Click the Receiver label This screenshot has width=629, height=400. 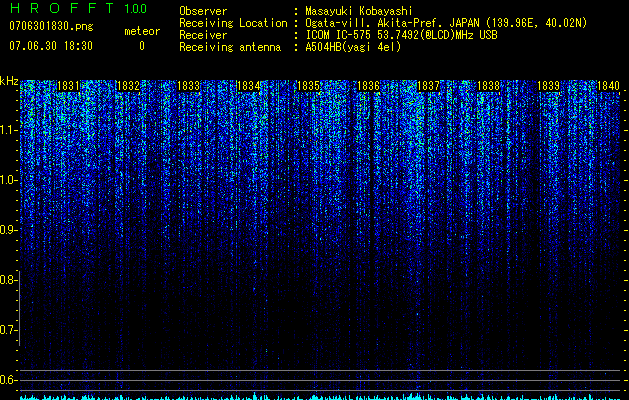[203, 35]
